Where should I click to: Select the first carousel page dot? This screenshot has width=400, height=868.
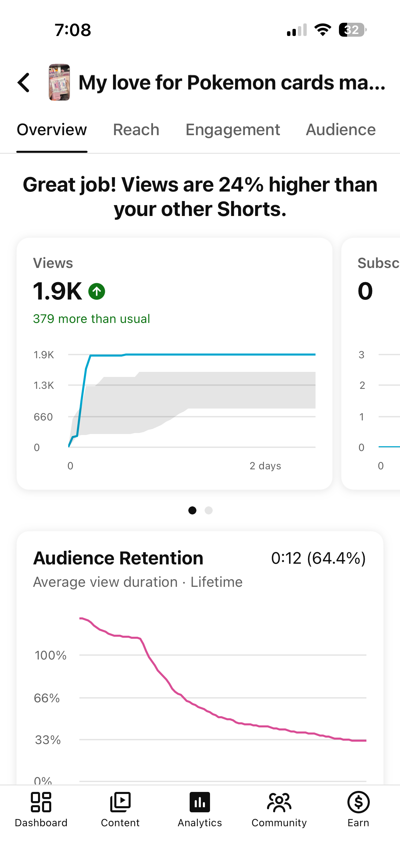(x=192, y=510)
